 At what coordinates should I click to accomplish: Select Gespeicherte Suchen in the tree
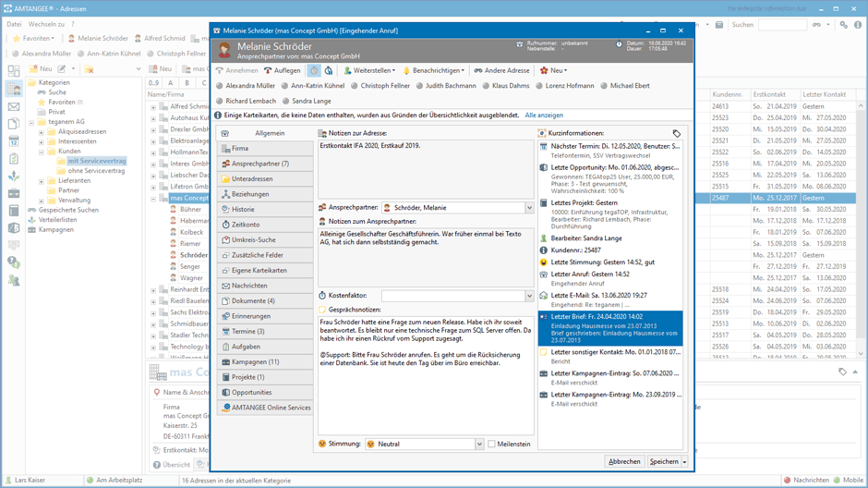tap(63, 210)
